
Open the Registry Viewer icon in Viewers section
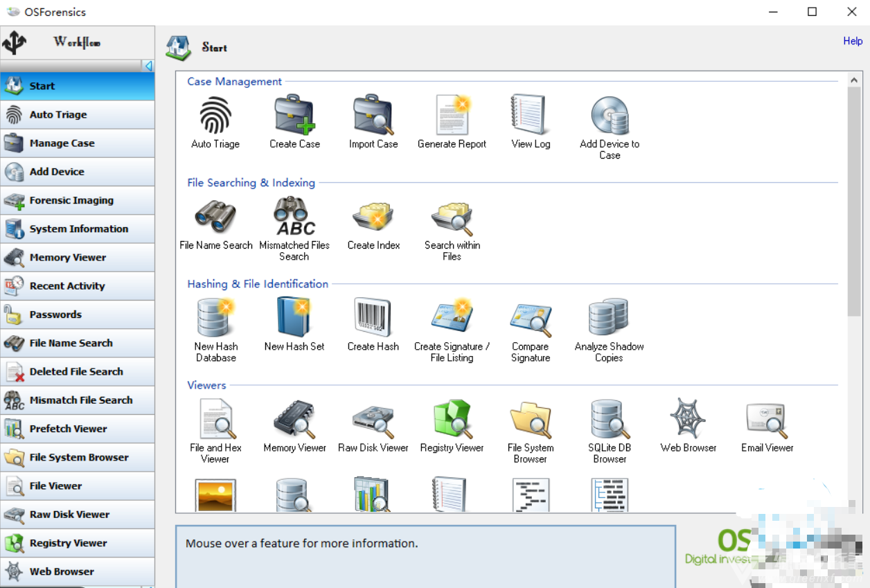click(452, 418)
